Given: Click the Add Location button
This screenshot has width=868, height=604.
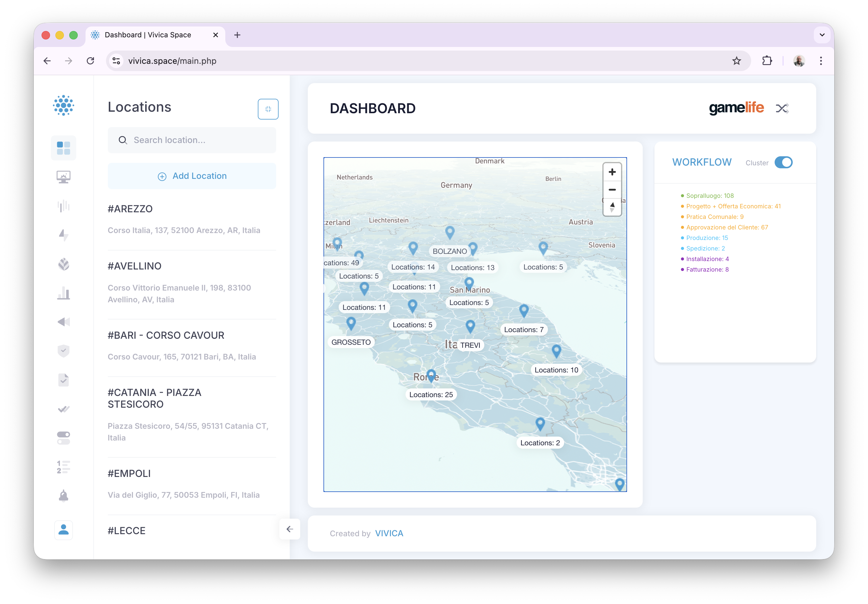Looking at the screenshot, I should (x=192, y=176).
